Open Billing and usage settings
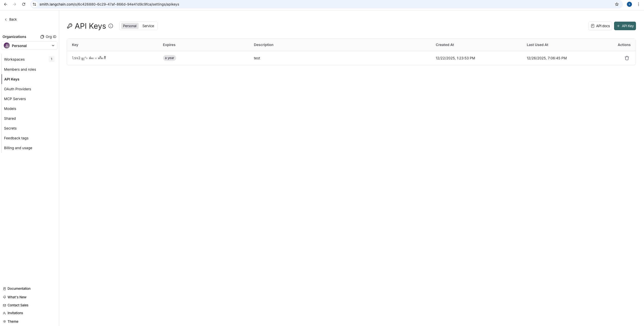Viewport: 644px width, 326px height. pos(18,148)
